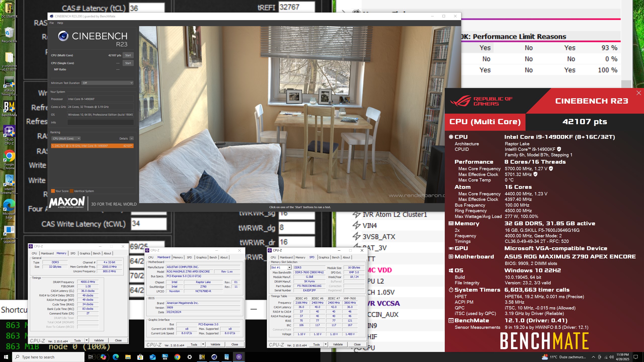Open Task View in taskbar
The image size is (644, 362).
(x=91, y=357)
